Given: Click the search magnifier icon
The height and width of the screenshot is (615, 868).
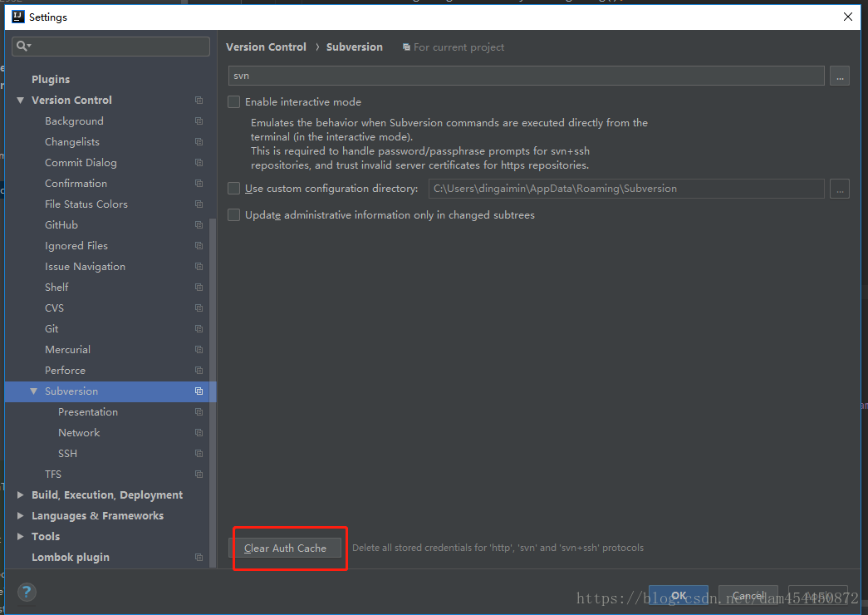Looking at the screenshot, I should (x=22, y=46).
